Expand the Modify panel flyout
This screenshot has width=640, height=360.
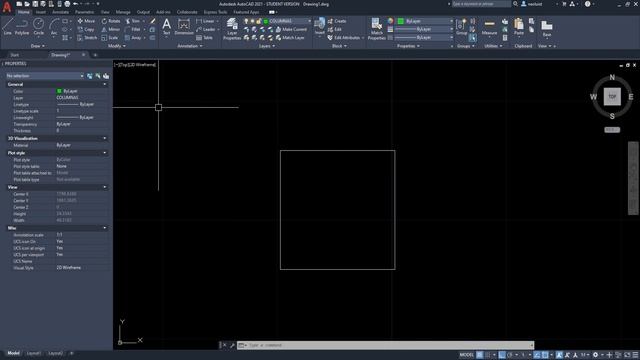click(x=116, y=46)
